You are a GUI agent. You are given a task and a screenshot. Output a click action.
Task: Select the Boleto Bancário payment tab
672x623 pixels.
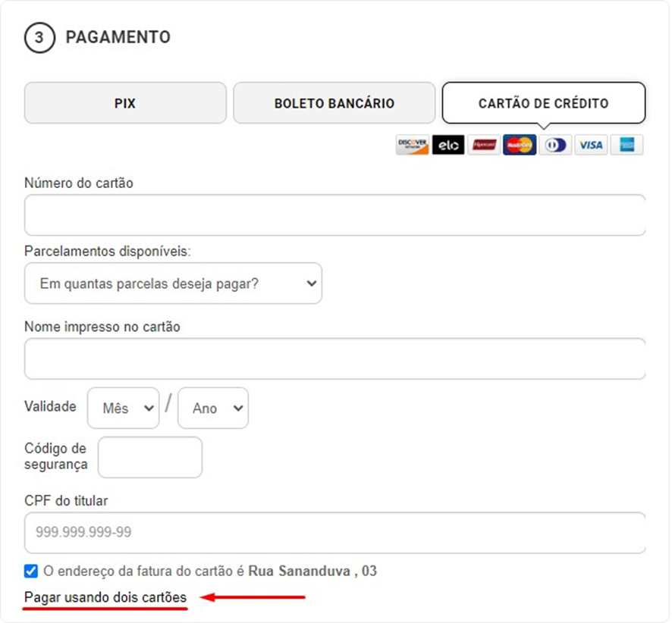pyautogui.click(x=334, y=103)
